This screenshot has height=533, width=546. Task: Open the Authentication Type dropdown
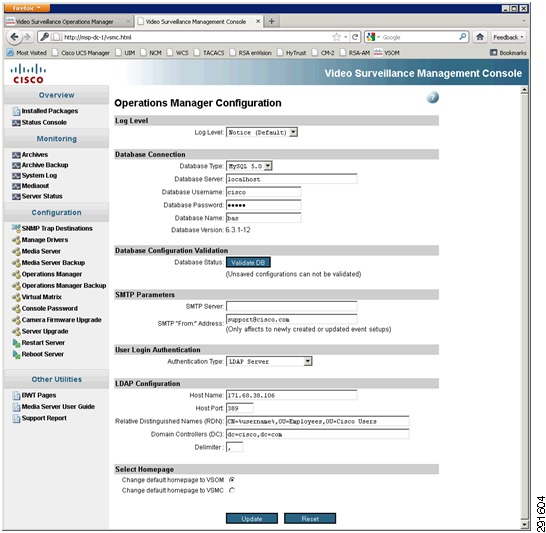pyautogui.click(x=269, y=362)
